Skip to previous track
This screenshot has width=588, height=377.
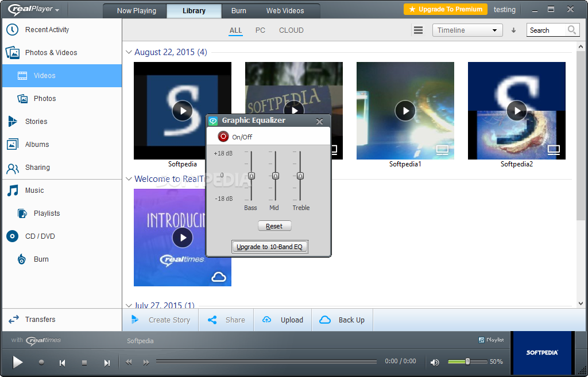[x=62, y=363]
